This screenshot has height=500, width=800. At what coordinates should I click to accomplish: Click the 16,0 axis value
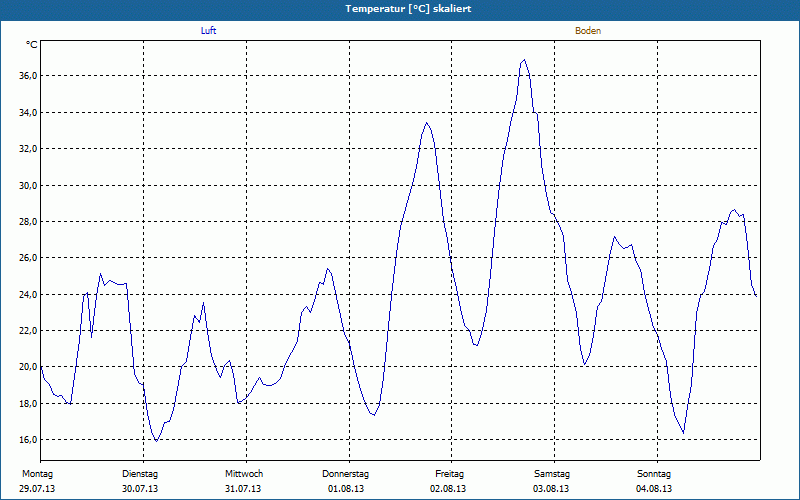[x=27, y=440]
